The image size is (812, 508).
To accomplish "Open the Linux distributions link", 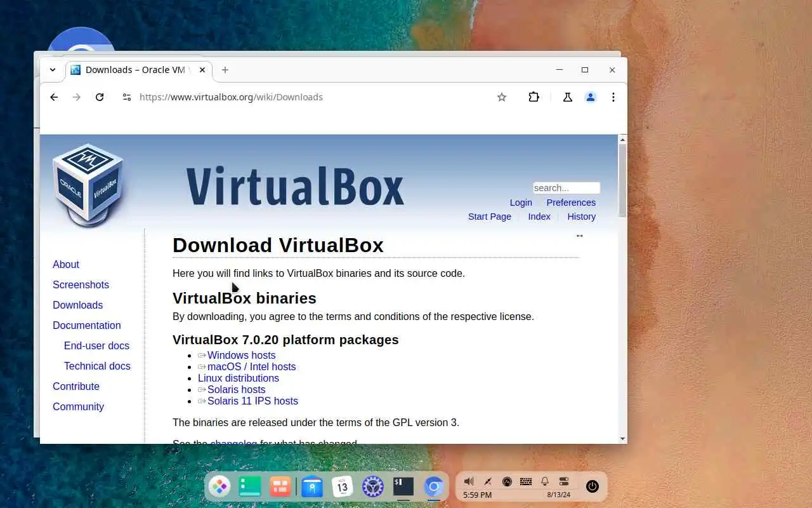I will (239, 378).
